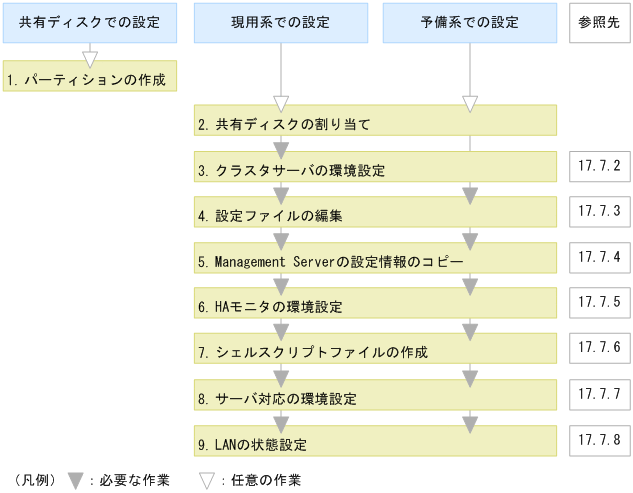633x493 pixels.
Task: Click the gray arrow between steps 2 and 3
Action: click(x=281, y=149)
